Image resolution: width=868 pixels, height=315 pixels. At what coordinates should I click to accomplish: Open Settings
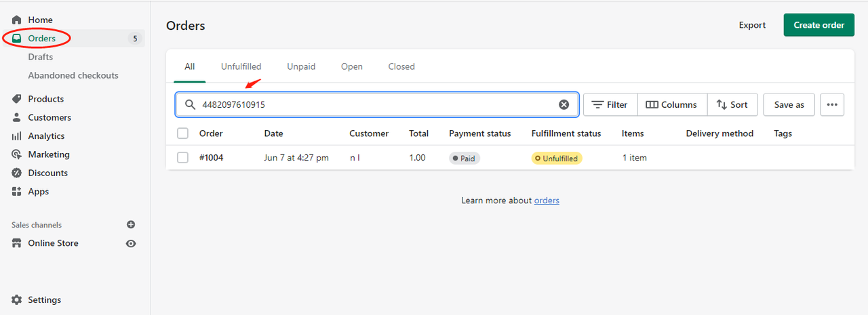pyautogui.click(x=44, y=300)
